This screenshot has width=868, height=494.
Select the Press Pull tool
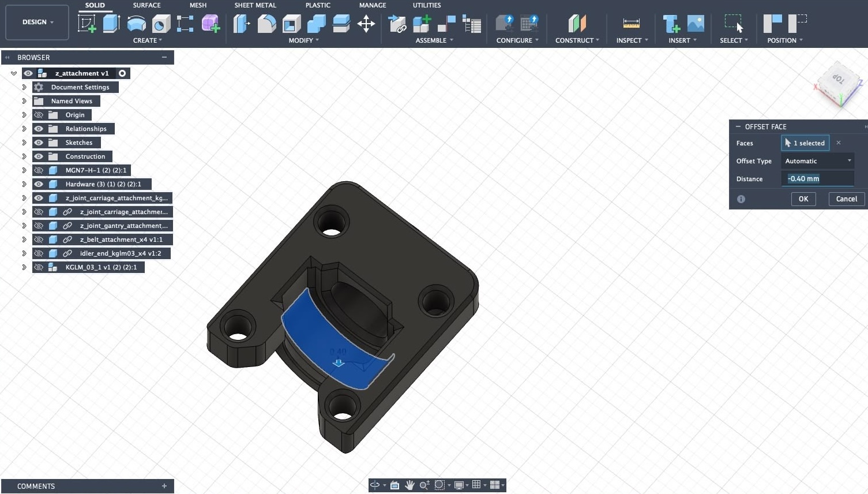(x=242, y=24)
